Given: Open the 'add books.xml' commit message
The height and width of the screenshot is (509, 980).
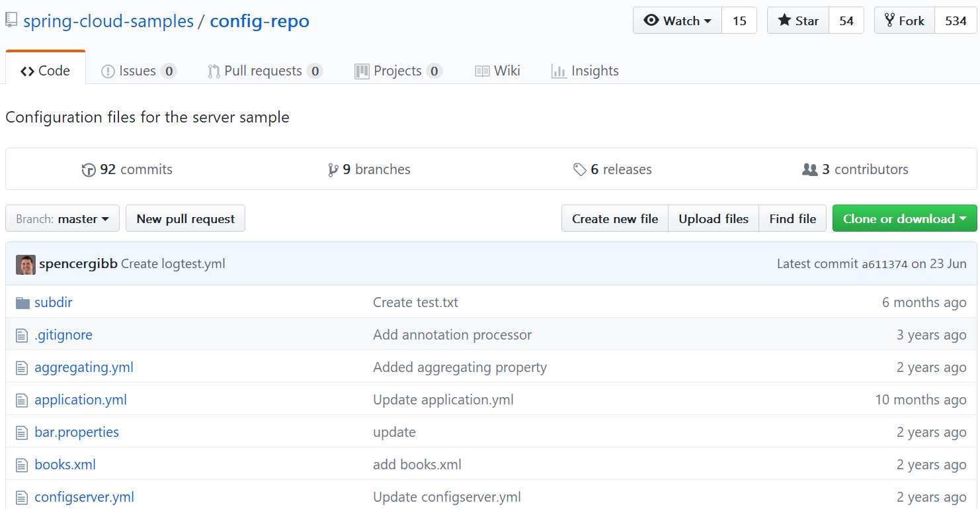Looking at the screenshot, I should pos(417,465).
